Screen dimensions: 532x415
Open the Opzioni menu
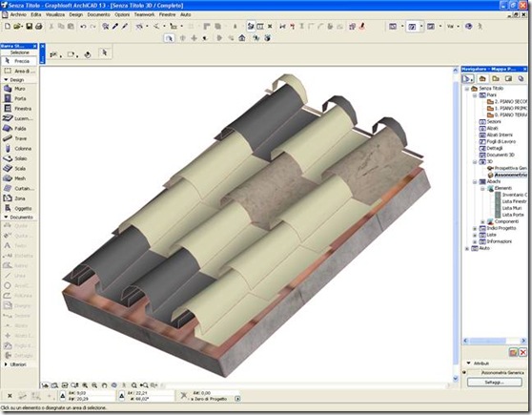pos(122,14)
